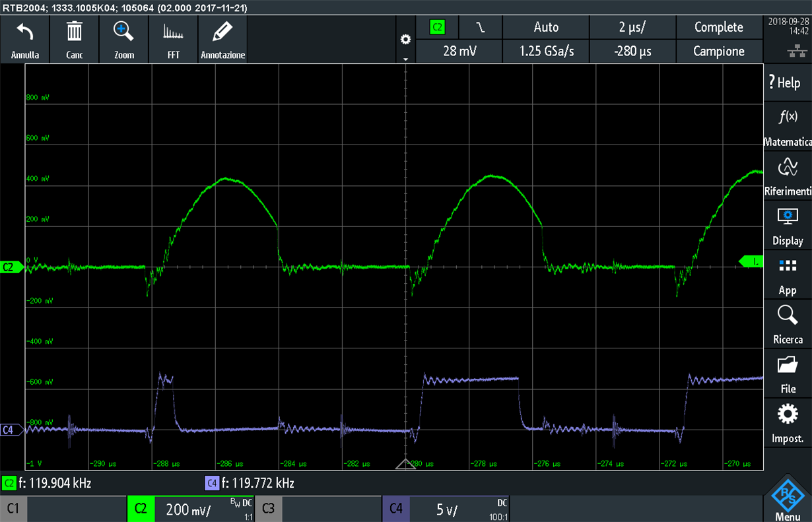
Task: Open C2 200 mV/ vertical scale
Action: (189, 509)
